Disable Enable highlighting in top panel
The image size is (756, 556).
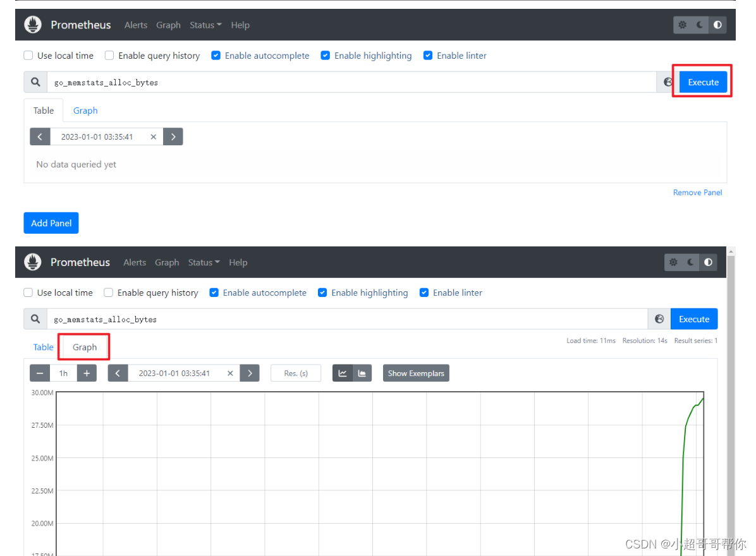pos(326,56)
